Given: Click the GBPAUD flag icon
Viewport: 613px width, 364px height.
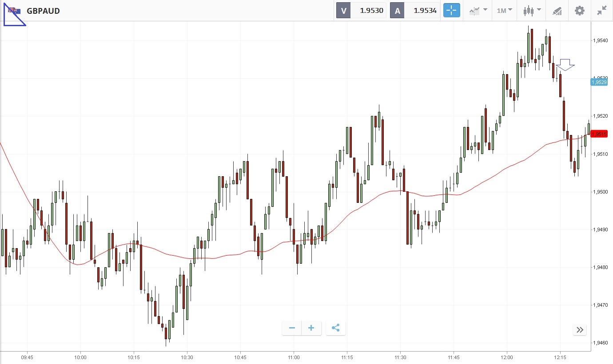Looking at the screenshot, I should tap(15, 11).
